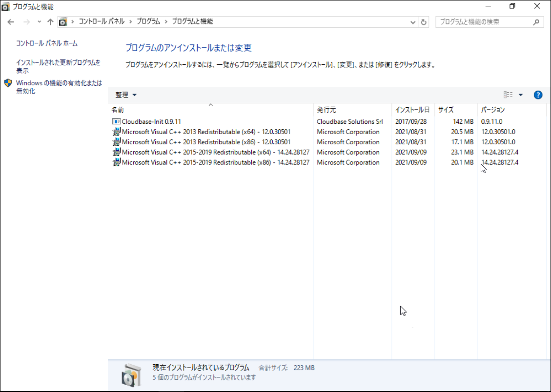Open コントロール パネル breadcrumb
The height and width of the screenshot is (392, 551).
click(102, 22)
